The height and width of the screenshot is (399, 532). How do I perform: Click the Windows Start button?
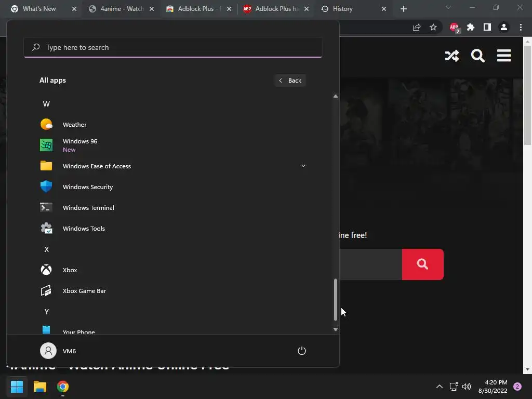(17, 387)
